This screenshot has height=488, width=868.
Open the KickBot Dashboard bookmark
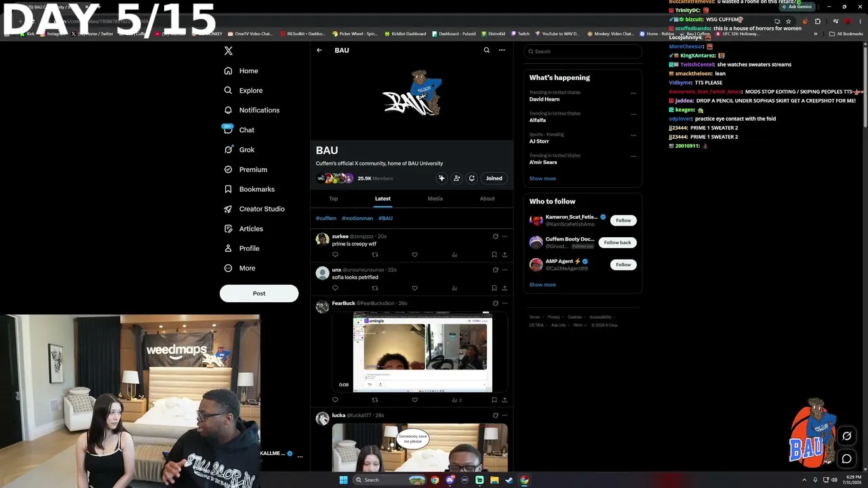click(406, 34)
